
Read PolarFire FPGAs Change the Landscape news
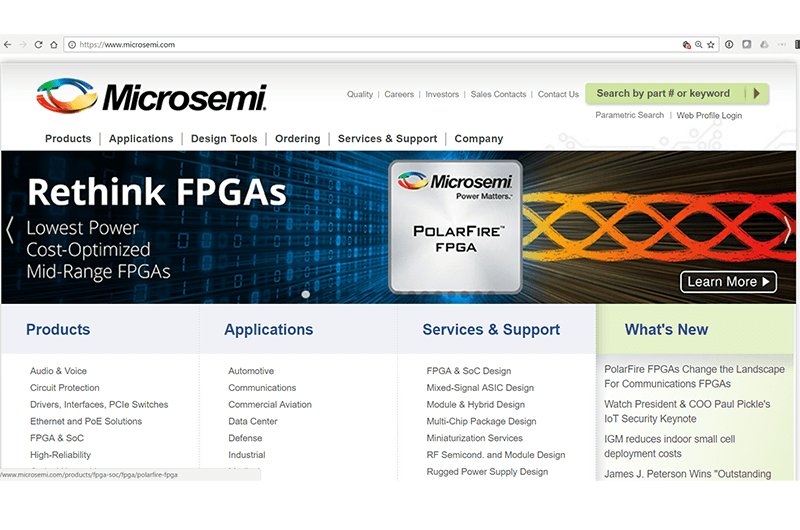click(694, 376)
